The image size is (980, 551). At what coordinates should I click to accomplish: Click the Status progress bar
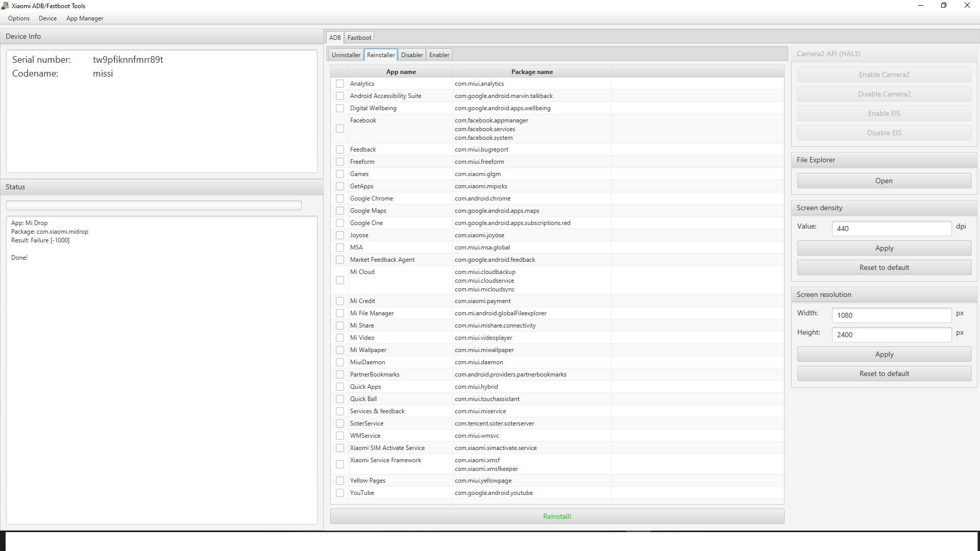pyautogui.click(x=154, y=206)
